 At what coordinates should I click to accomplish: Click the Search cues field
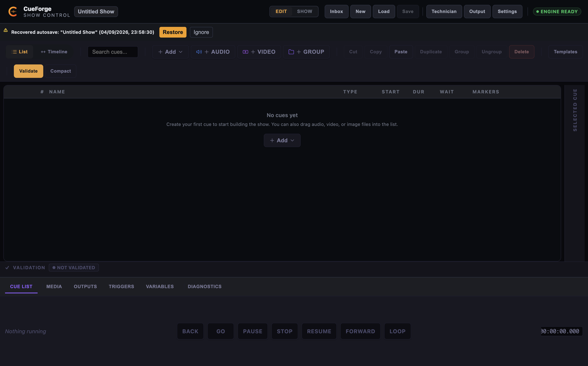click(x=113, y=52)
